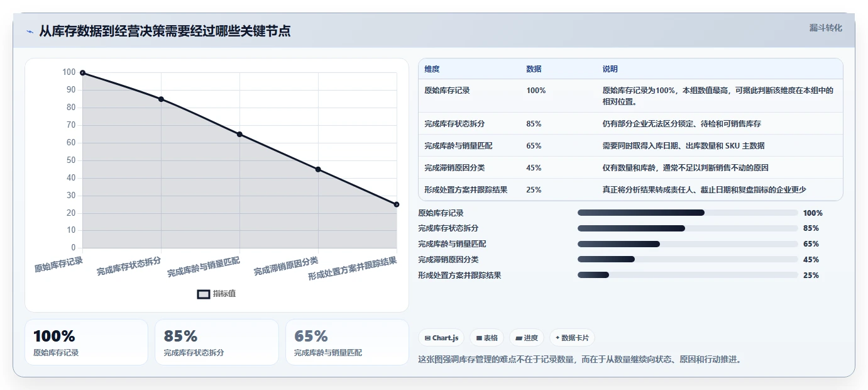The width and height of the screenshot is (868, 390).
Task: Click the 65% label beside the progress bar
Action: [811, 244]
